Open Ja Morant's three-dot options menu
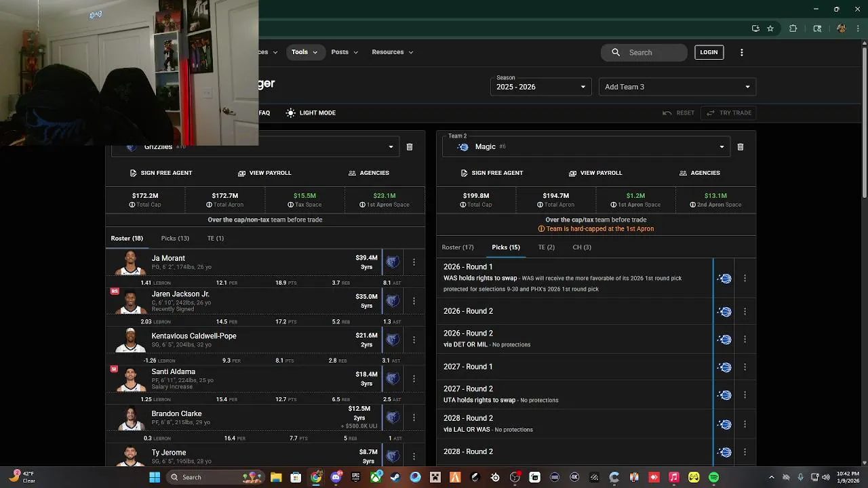 click(x=414, y=262)
